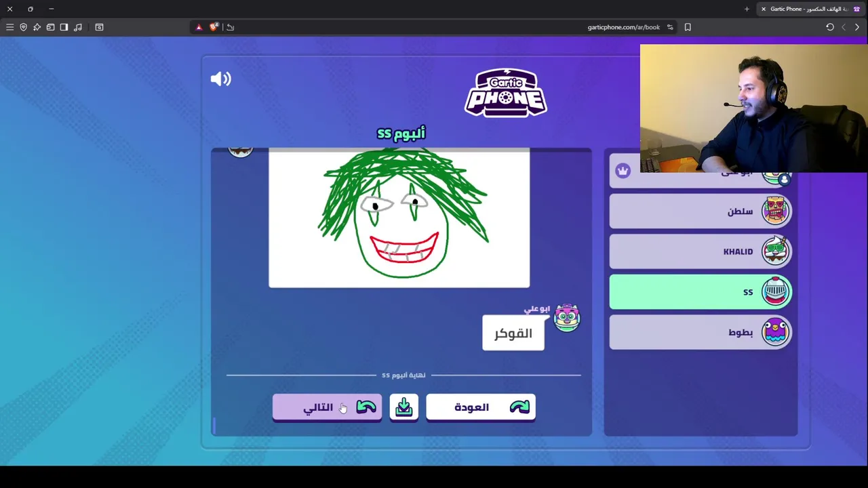The width and height of the screenshot is (868, 488).
Task: Select the Gartic Phone browser tab
Action: point(812,9)
